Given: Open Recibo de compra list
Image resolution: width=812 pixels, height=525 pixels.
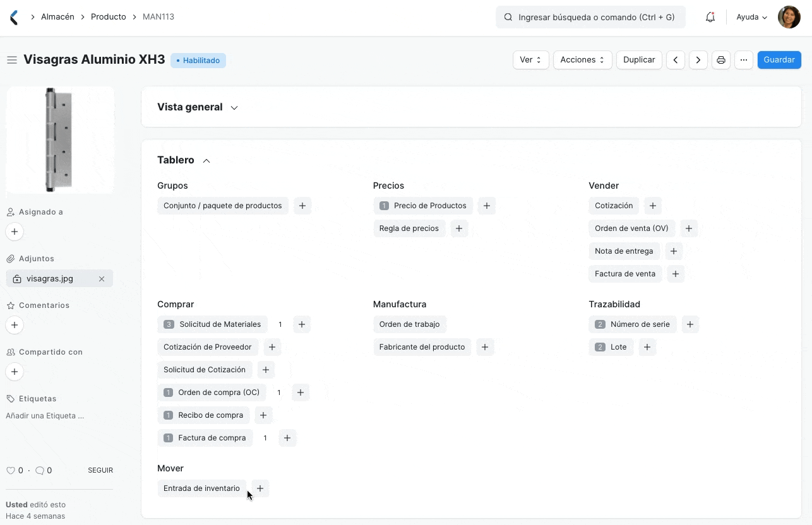Looking at the screenshot, I should coord(204,415).
